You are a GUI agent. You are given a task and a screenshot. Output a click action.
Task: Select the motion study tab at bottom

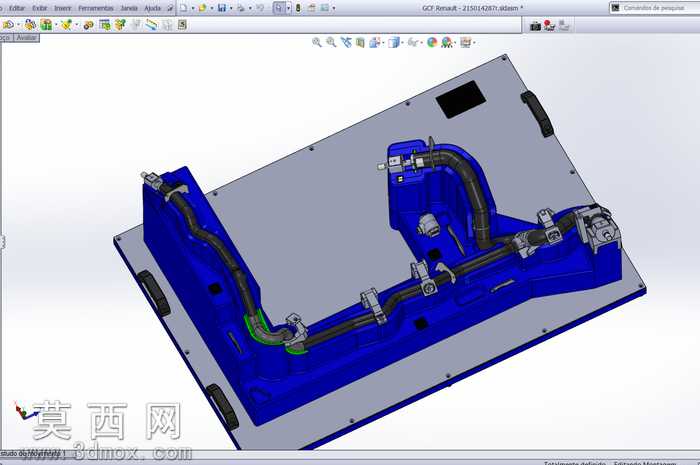click(33, 454)
